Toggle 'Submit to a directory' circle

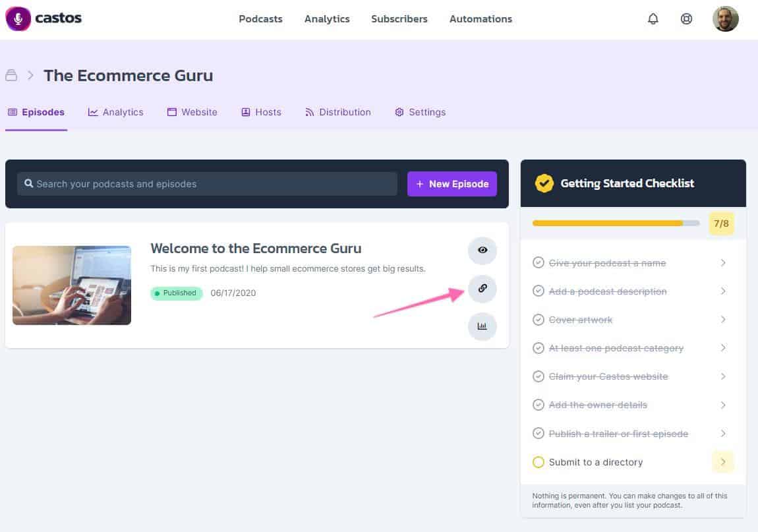click(x=538, y=462)
